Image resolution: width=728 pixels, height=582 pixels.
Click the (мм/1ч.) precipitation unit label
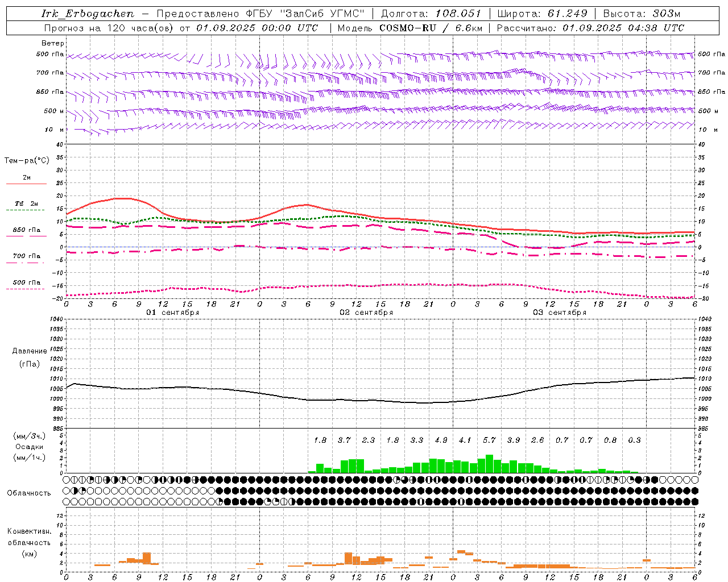click(30, 458)
